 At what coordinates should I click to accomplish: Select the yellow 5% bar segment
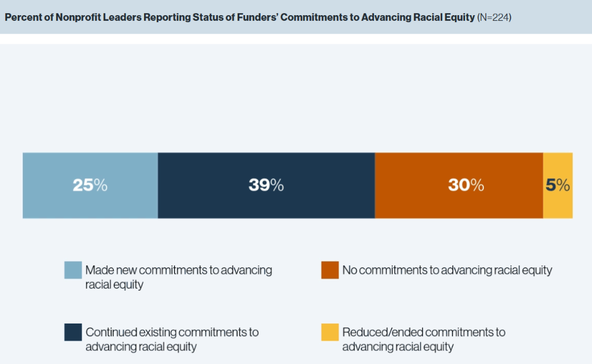point(558,185)
